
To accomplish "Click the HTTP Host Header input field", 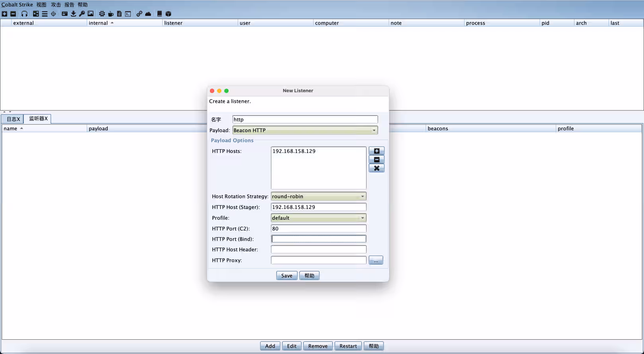I will click(x=318, y=250).
